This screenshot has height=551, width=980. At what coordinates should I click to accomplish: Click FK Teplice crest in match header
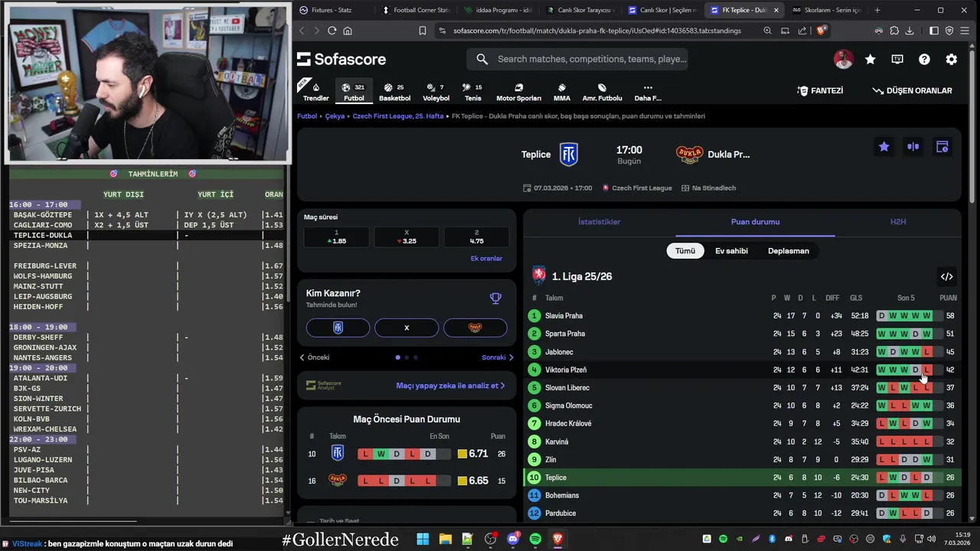click(x=568, y=155)
